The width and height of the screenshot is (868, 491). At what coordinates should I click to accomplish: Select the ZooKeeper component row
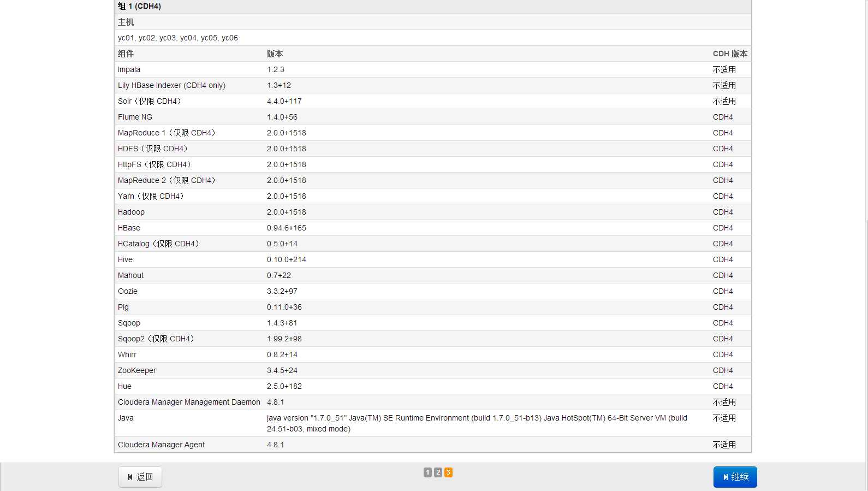point(433,370)
